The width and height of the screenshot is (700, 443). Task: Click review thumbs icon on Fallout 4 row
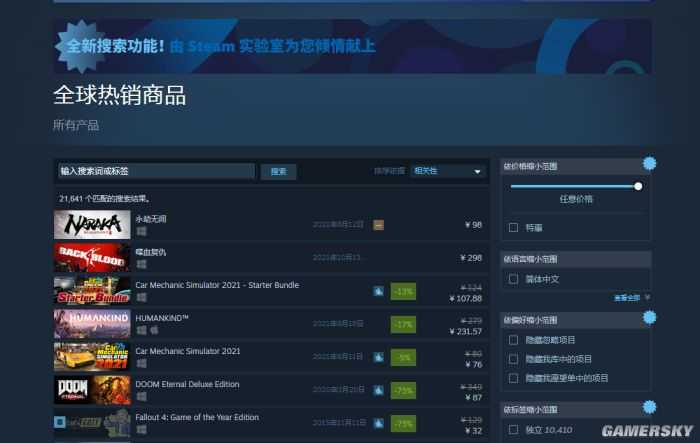click(379, 423)
